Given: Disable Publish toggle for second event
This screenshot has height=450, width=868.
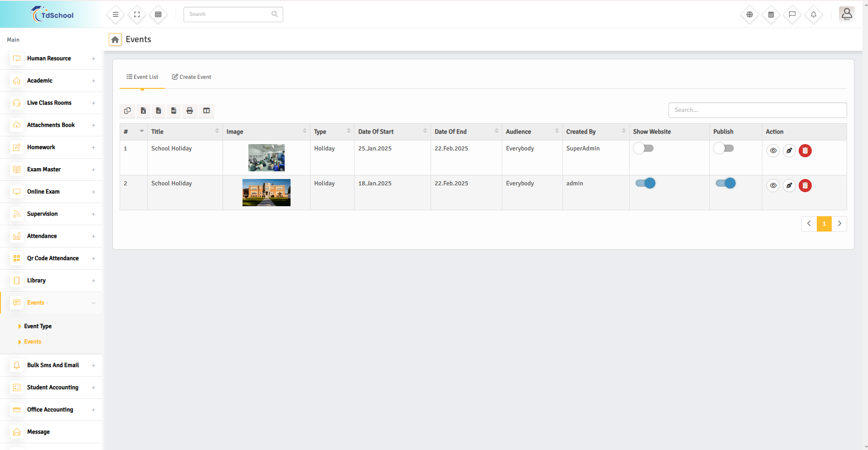Looking at the screenshot, I should point(725,183).
